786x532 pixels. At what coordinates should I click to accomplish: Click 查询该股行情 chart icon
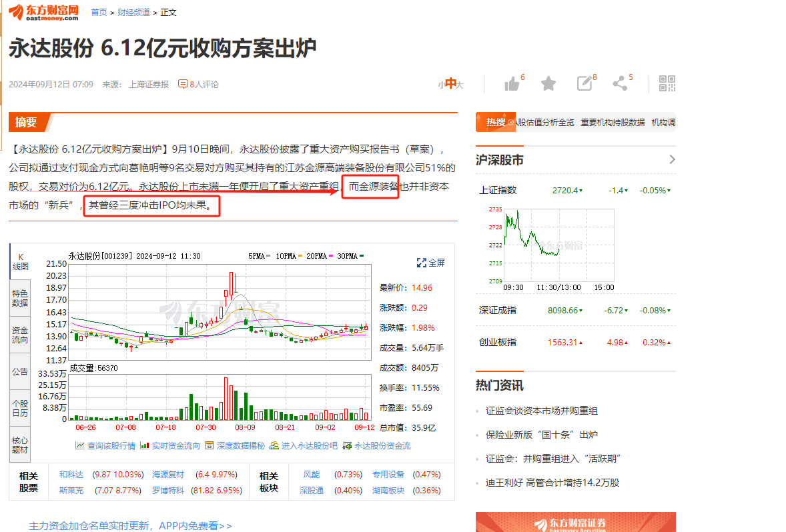pyautogui.click(x=79, y=445)
